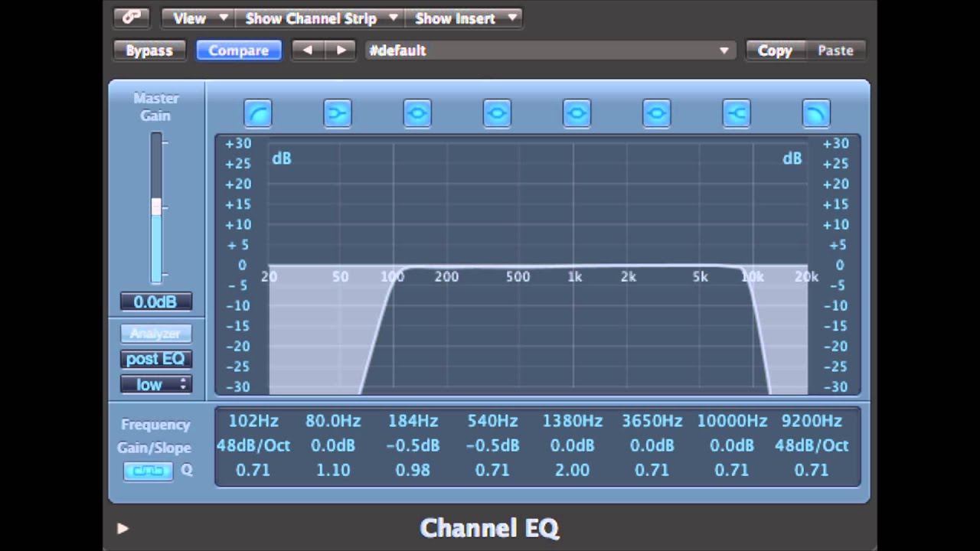Click the 0.71 Q value under 102Hz
This screenshot has width=980, height=551.
[253, 471]
